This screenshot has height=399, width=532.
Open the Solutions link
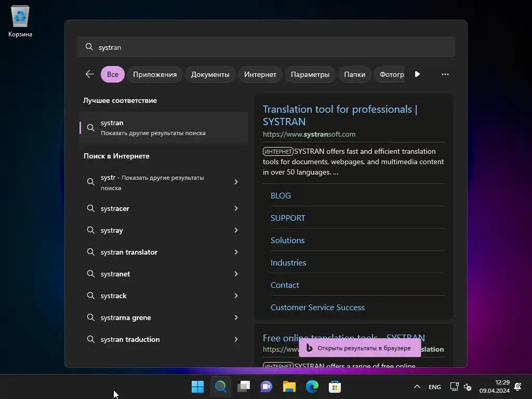[287, 241]
